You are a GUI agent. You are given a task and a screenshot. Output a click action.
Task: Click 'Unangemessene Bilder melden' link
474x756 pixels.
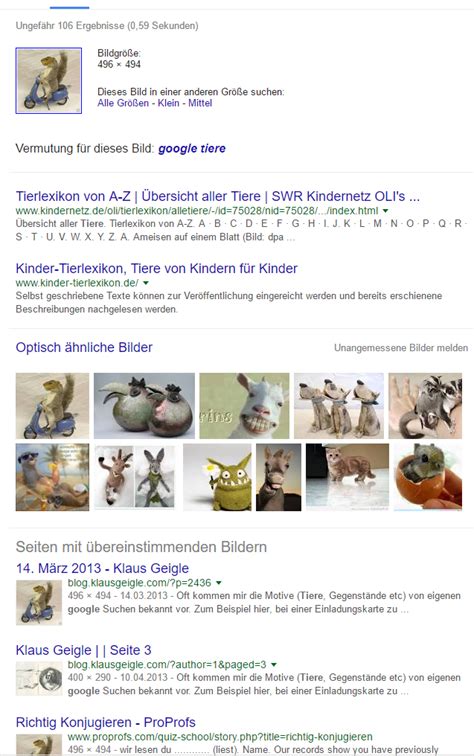click(401, 348)
